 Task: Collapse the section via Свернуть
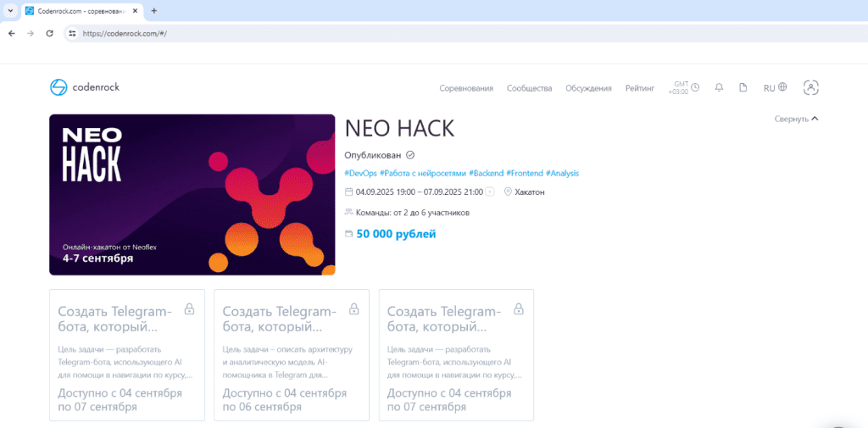796,120
